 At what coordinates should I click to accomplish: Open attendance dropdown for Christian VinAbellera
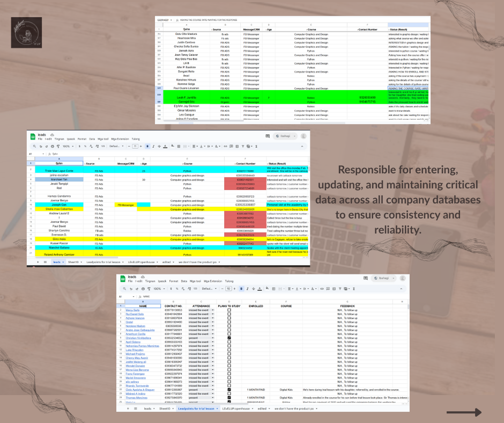pos(212,338)
